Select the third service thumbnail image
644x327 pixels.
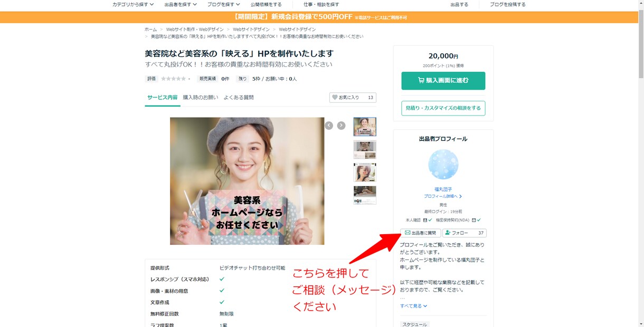(x=365, y=172)
